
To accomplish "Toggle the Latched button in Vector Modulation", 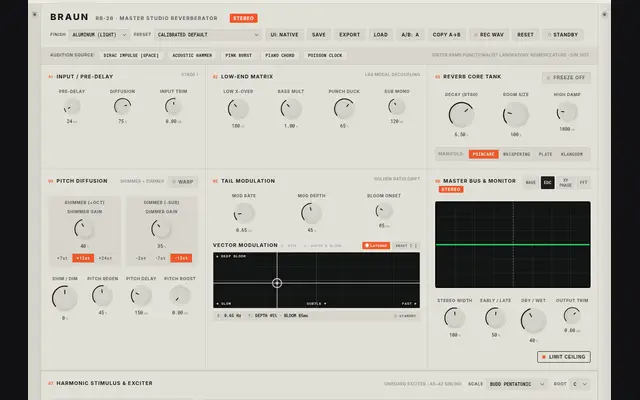I will coord(376,246).
